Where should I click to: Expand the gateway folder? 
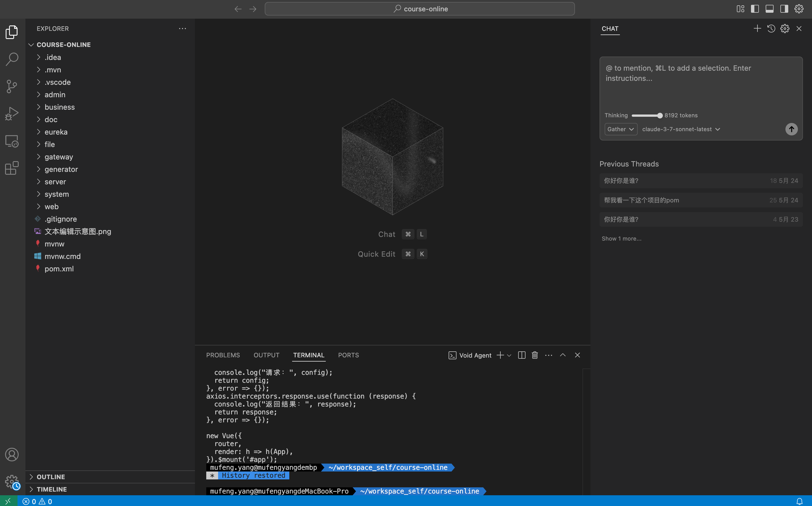tap(110, 157)
